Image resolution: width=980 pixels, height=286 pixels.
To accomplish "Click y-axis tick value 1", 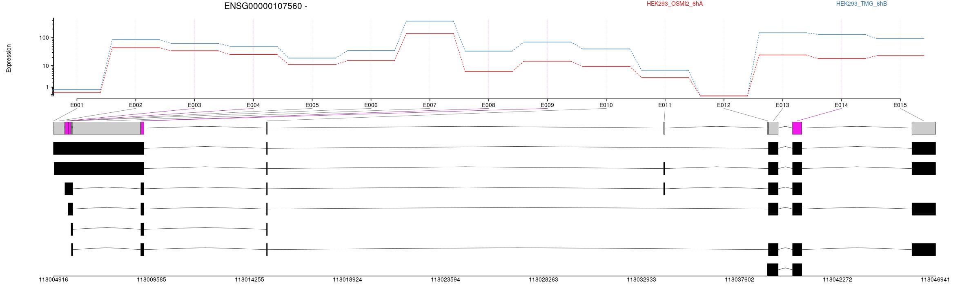I will point(47,87).
